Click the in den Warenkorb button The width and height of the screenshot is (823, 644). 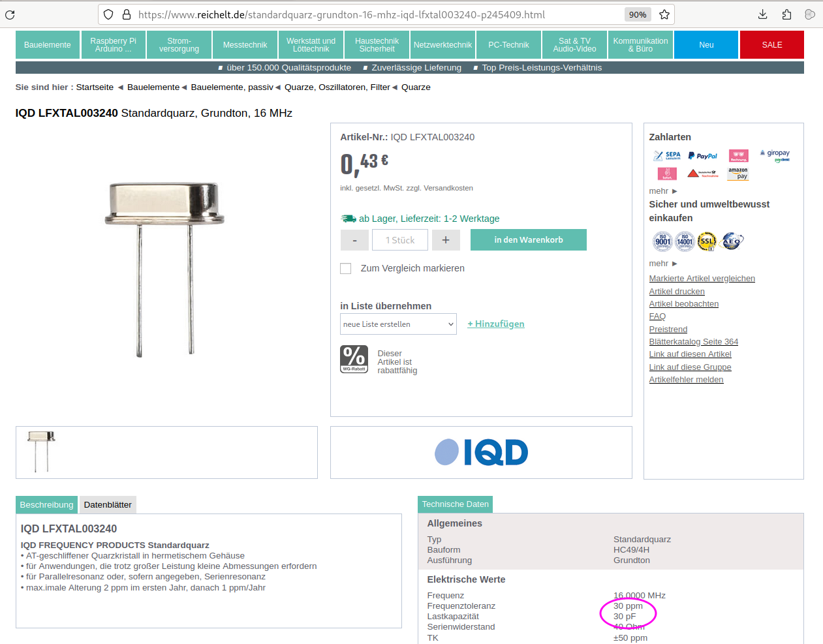coord(529,240)
